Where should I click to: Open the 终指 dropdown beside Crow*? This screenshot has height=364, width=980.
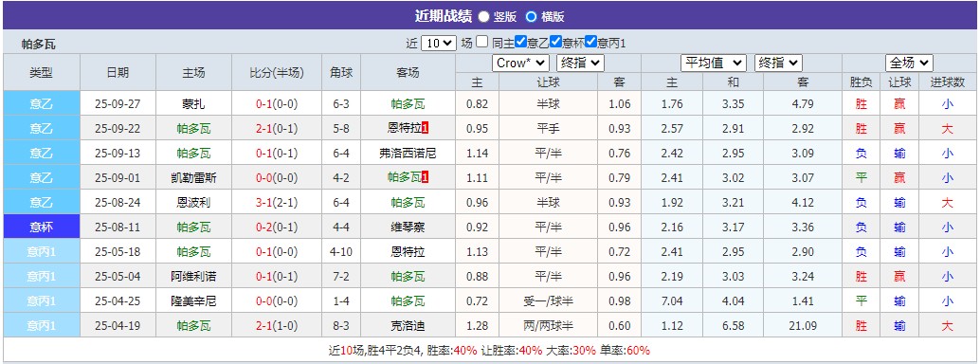[x=580, y=63]
